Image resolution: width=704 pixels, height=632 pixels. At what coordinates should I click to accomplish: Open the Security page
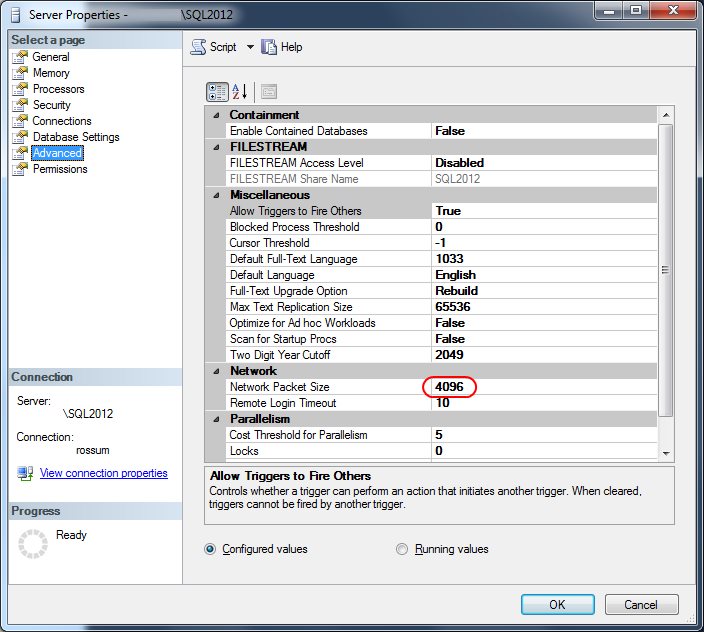pos(52,105)
